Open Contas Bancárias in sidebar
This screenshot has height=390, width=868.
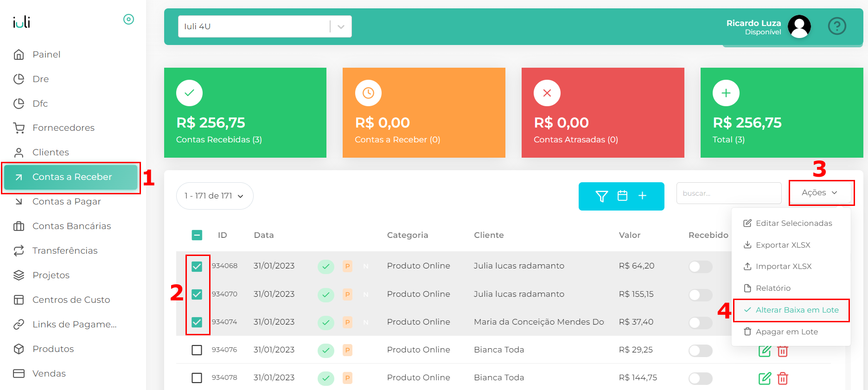point(71,226)
